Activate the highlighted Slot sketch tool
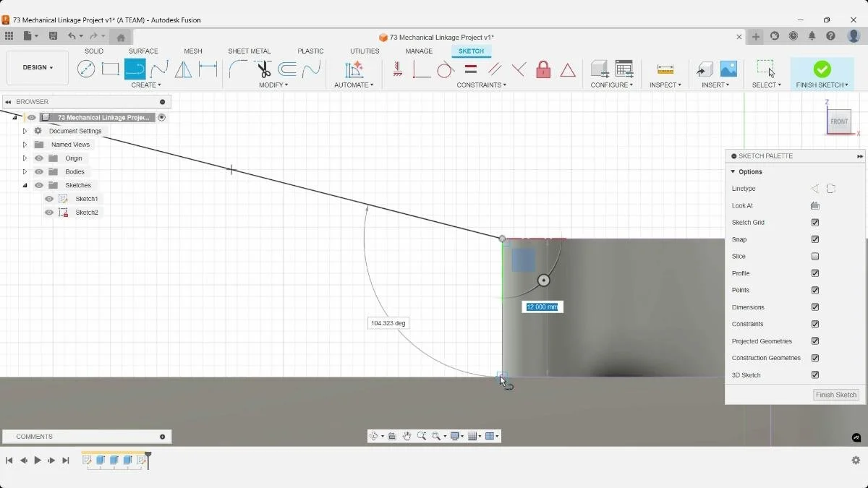868x488 pixels. tap(135, 69)
